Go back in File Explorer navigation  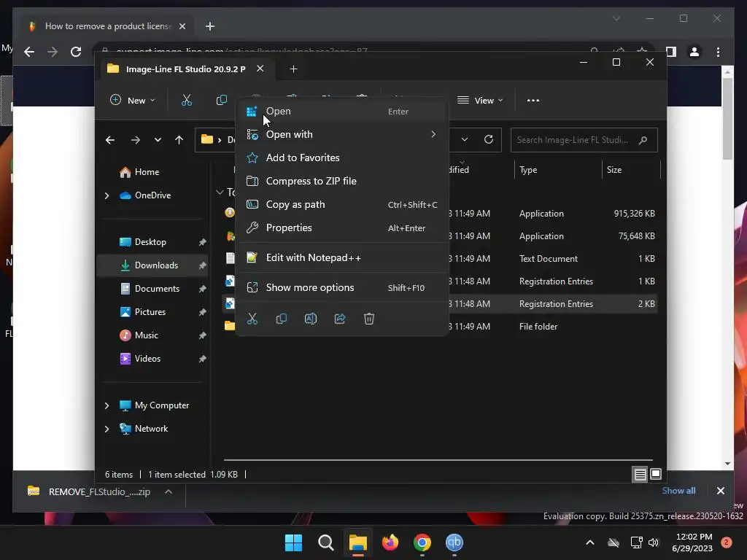pos(110,140)
